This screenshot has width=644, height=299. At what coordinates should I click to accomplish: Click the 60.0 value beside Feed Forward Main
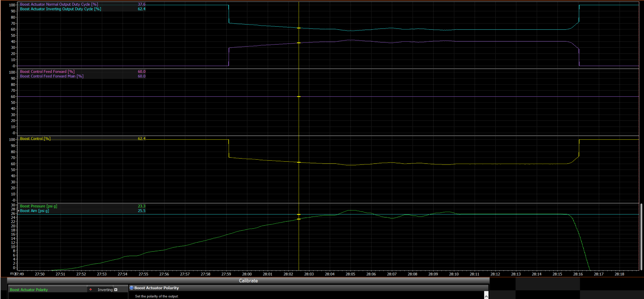tap(142, 76)
